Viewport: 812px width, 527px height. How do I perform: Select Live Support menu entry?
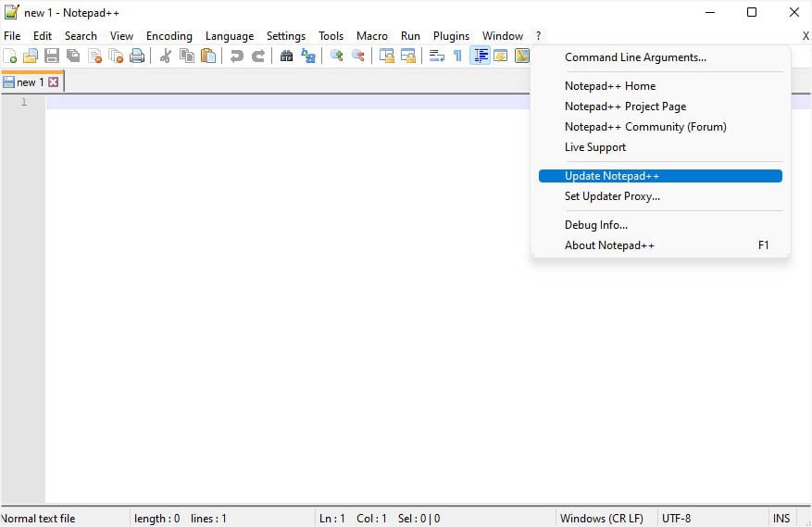(x=660, y=147)
